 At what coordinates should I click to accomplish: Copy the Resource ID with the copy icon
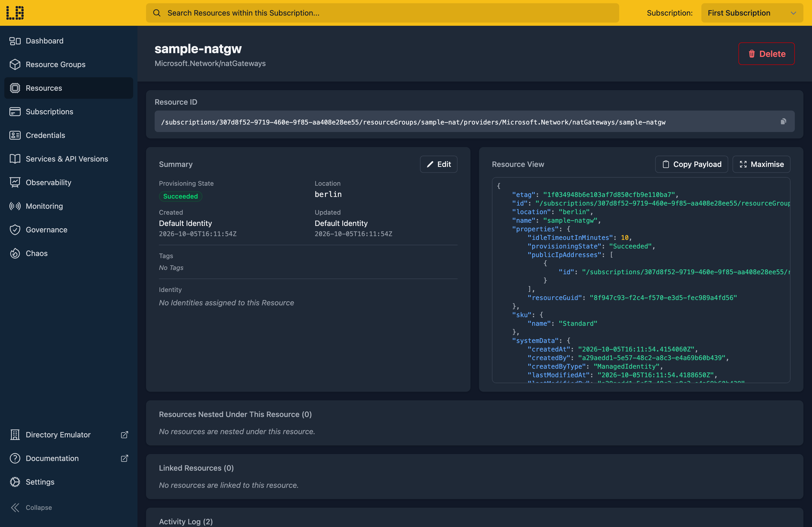(x=783, y=122)
